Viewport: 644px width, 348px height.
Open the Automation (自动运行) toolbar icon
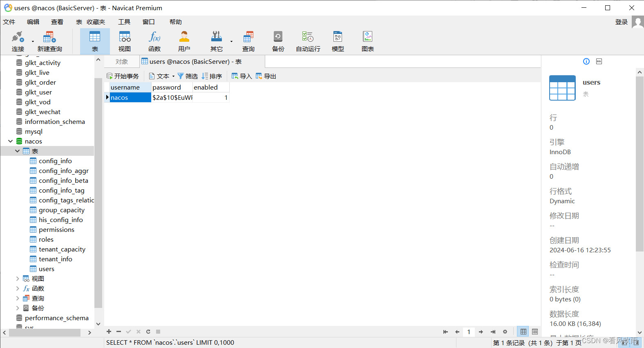tap(308, 41)
